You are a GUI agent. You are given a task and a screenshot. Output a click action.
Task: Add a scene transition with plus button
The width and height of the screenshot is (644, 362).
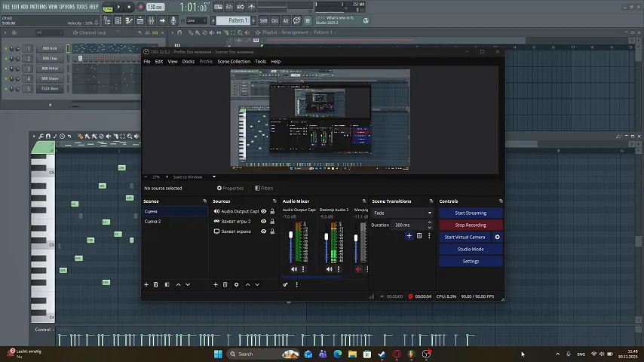point(409,236)
